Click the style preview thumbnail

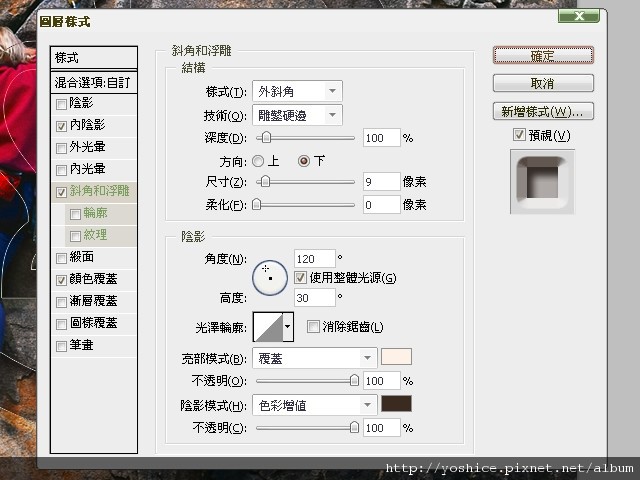pos(542,182)
